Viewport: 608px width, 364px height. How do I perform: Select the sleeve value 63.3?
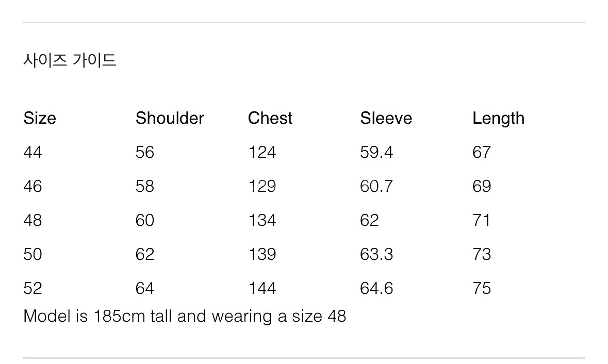point(376,254)
